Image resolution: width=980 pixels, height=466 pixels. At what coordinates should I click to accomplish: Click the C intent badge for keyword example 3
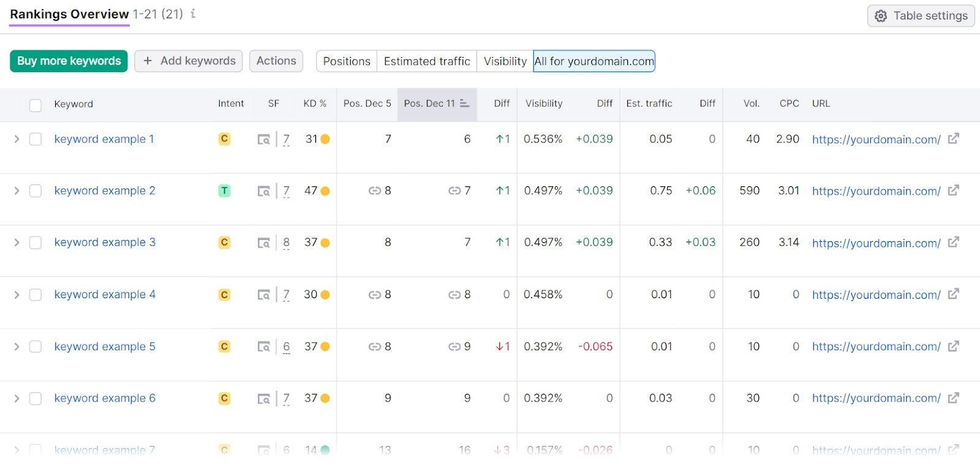[224, 242]
